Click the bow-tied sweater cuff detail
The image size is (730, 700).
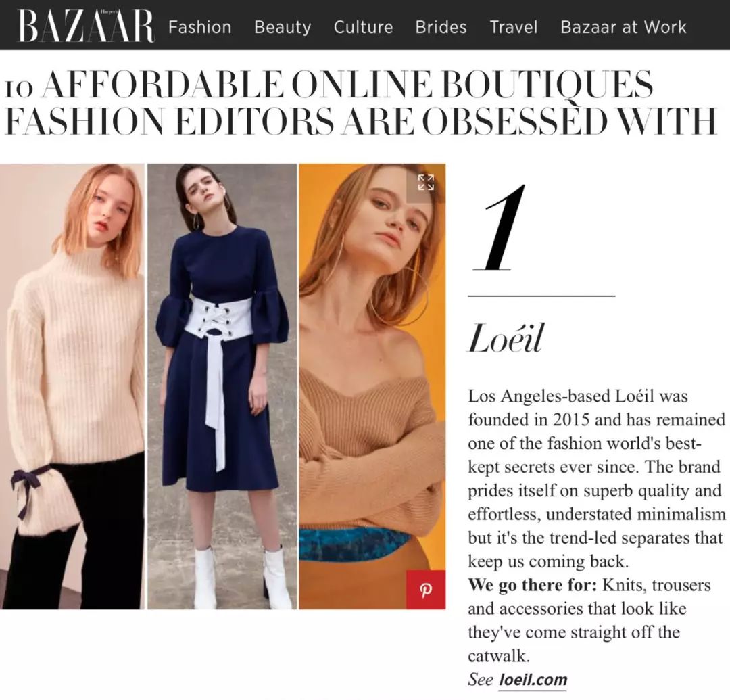[44, 502]
